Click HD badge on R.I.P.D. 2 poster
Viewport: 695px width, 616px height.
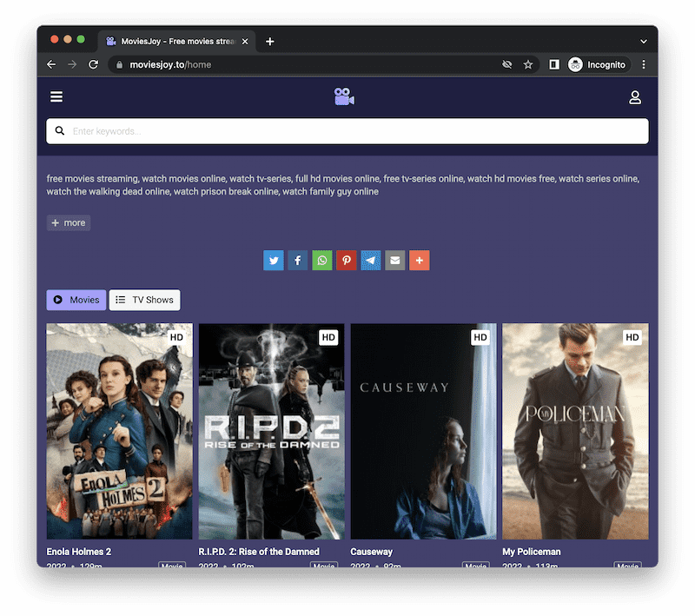pos(328,337)
